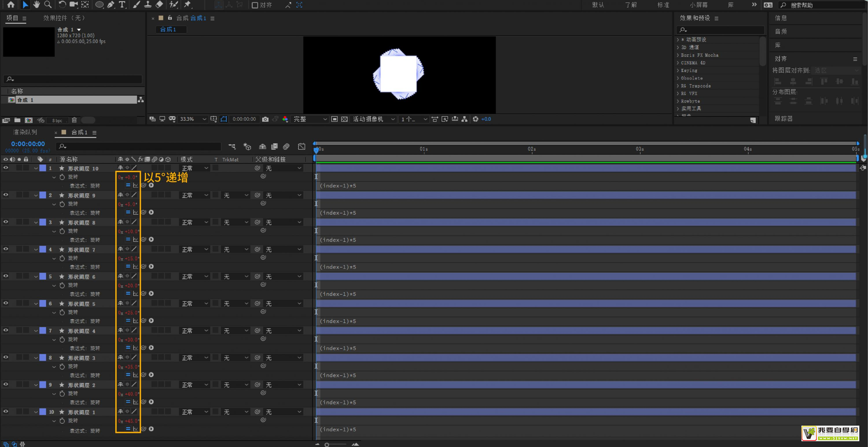868x447 pixels.
Task: Click blue label color swatch of 形状图层 5
Action: pyautogui.click(x=43, y=304)
